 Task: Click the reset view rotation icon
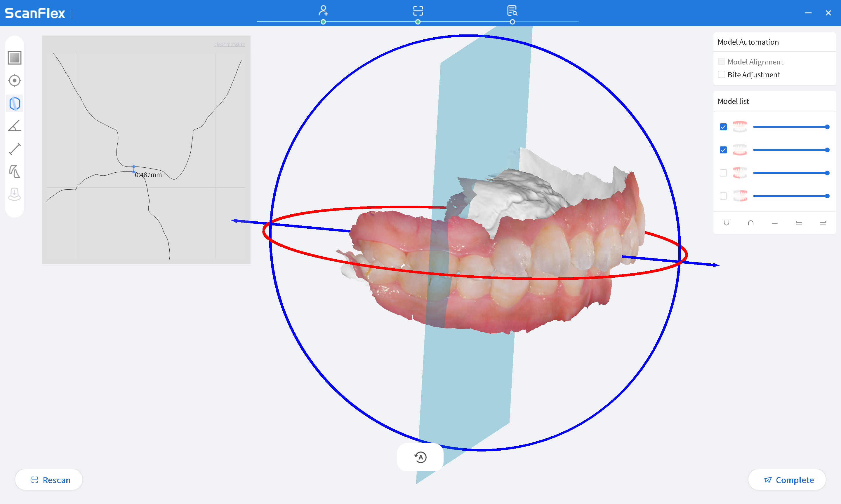[x=420, y=457]
